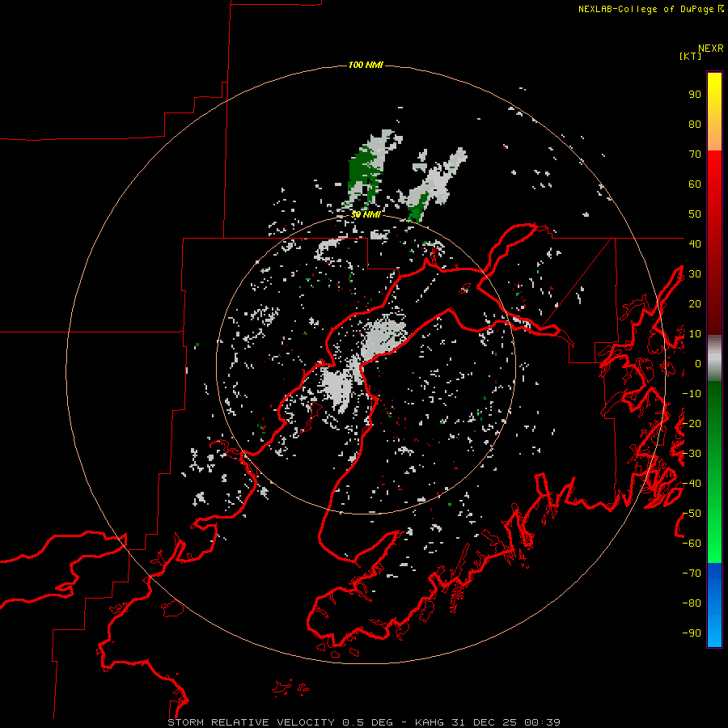Click the 70 knot scale value
Image resolution: width=728 pixels, height=728 pixels.
point(695,154)
